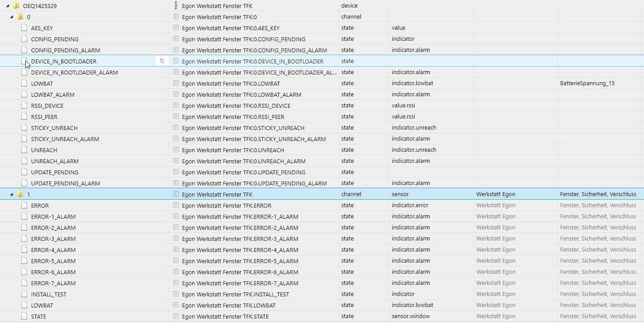Viewport: 644px width, 323px height.
Task: Select the DEVICE_IN_BOOTLOADER_ALARM tree item
Action: [x=75, y=72]
